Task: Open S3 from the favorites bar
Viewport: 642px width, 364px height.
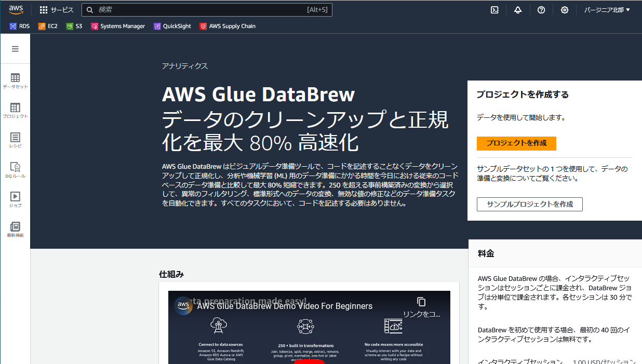Action: pyautogui.click(x=74, y=25)
